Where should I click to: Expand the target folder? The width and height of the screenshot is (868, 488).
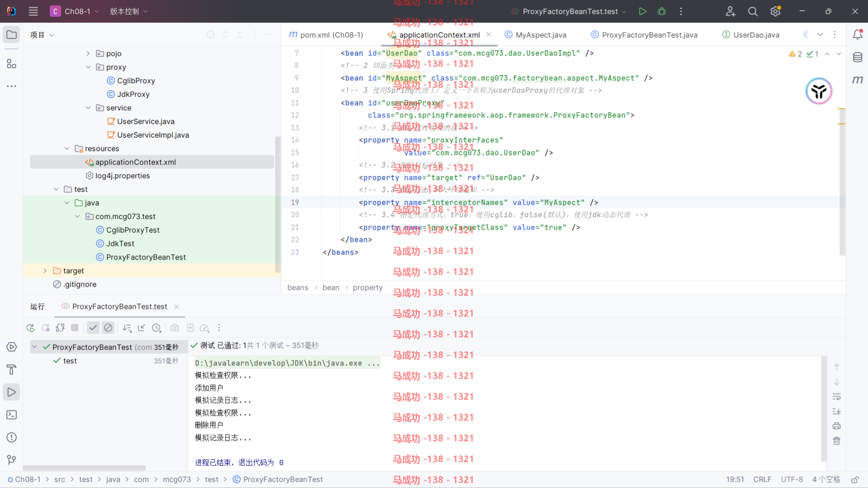click(45, 270)
